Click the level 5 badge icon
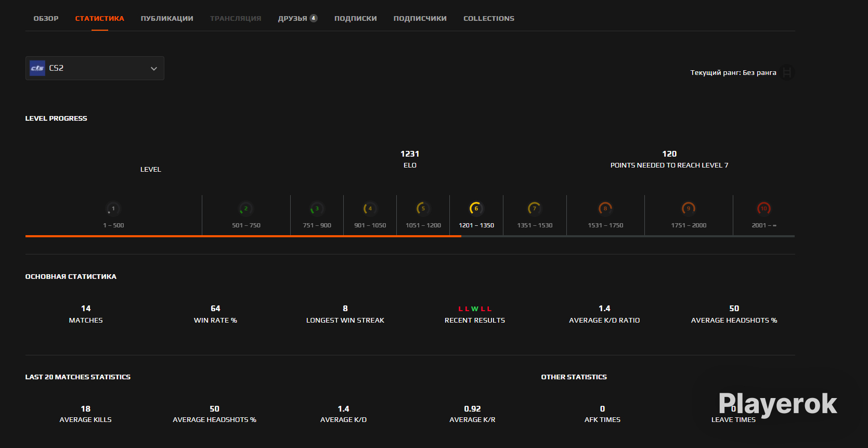This screenshot has height=448, width=868. click(x=423, y=209)
